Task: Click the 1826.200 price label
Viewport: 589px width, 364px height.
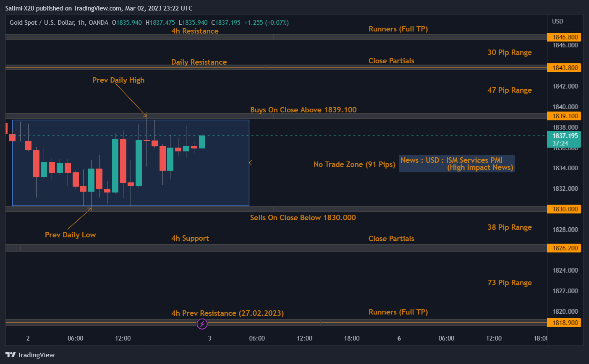Action: pos(564,247)
